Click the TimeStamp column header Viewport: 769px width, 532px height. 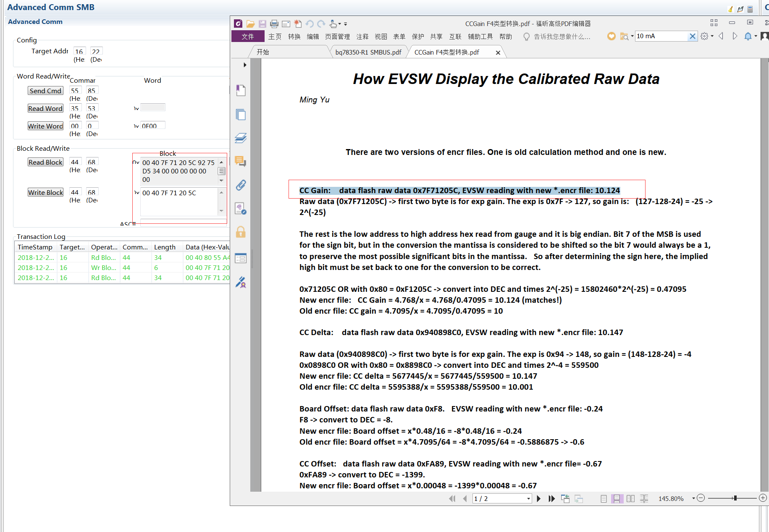tap(35, 247)
